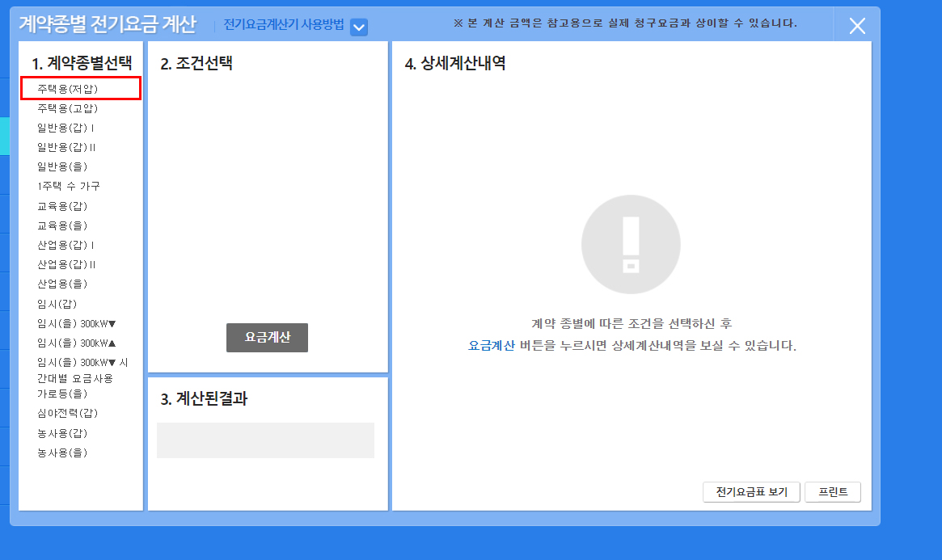The width and height of the screenshot is (942, 560).
Task: Choose 농사용(을) contract type
Action: [62, 453]
